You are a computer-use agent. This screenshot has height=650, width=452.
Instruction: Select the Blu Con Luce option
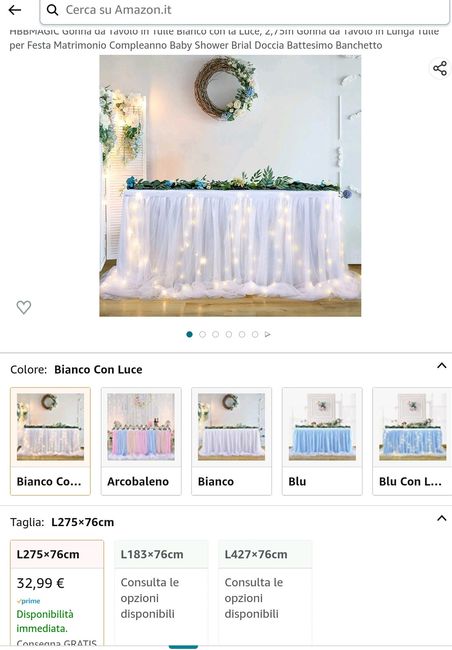(412, 441)
